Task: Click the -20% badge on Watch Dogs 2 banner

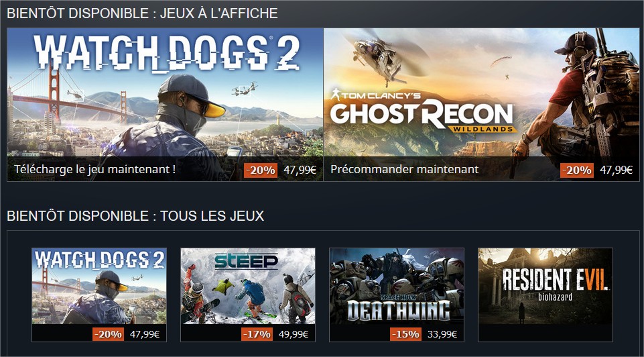Action: (261, 170)
